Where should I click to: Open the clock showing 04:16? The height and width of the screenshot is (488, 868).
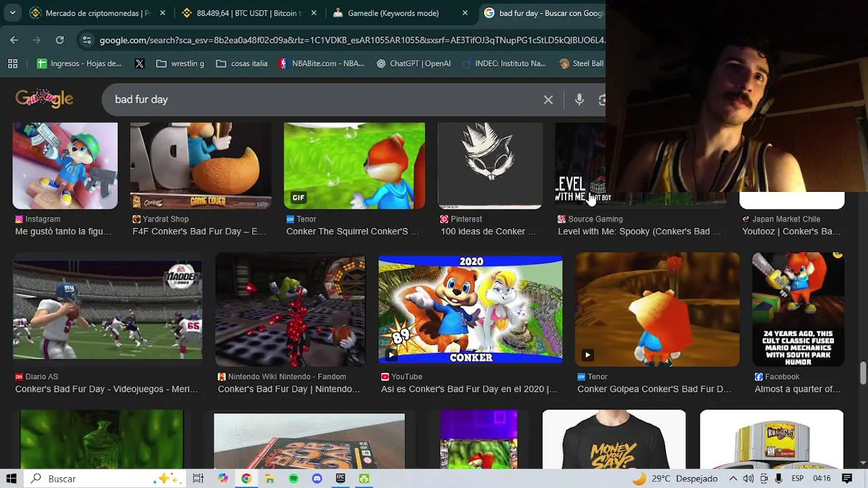tap(821, 479)
